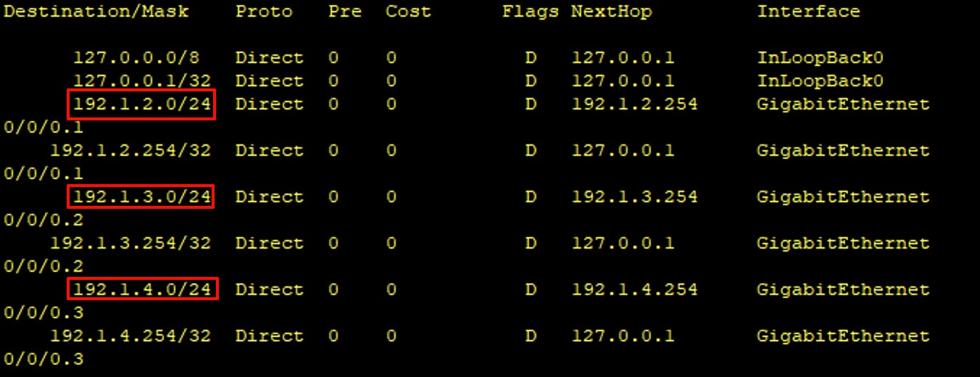Click wrapped 0/0/0.1 text below 192.1.2.254/32 row
This screenshot has height=377, width=980.
coord(43,175)
